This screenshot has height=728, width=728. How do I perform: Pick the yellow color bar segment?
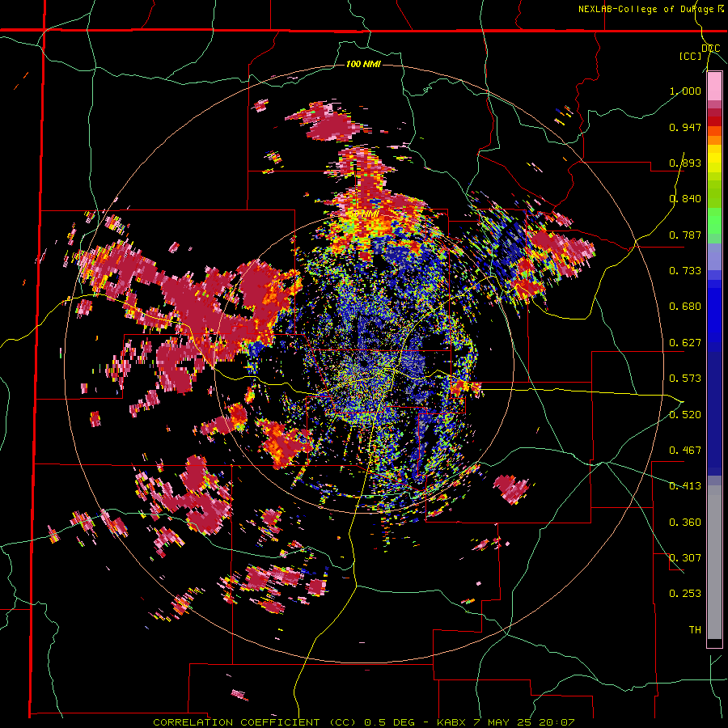(x=714, y=159)
